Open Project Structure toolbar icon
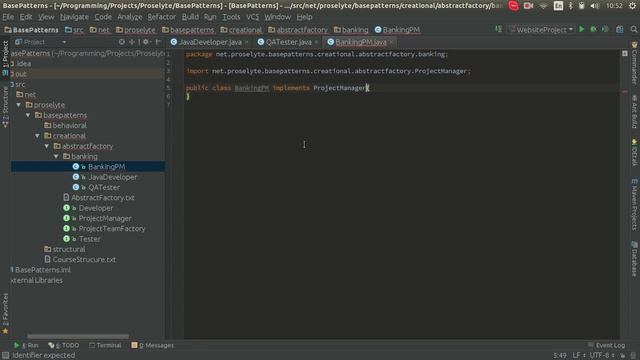Screen dimensions: 640x360 click(620, 29)
